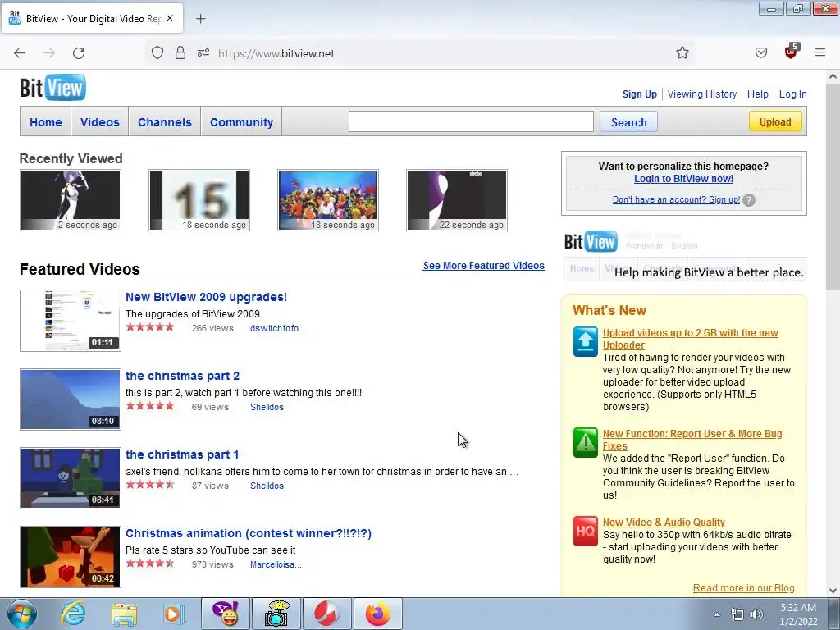
Task: Open uBlock Origin extension icon
Action: 791,52
